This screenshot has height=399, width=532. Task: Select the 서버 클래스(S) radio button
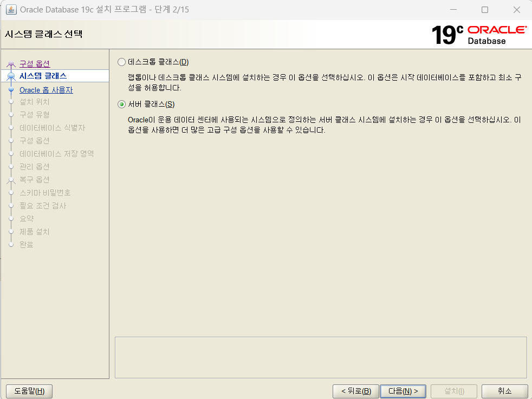pyautogui.click(x=121, y=104)
